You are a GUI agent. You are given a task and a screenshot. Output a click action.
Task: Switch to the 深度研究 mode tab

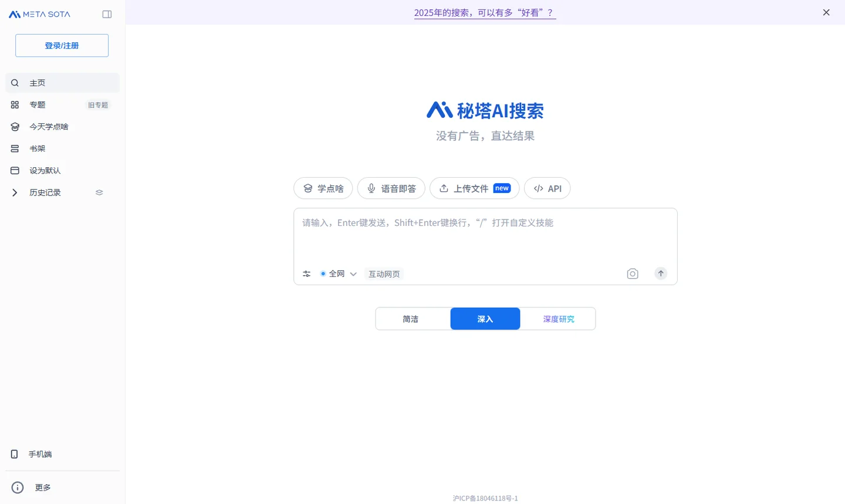[x=559, y=319]
